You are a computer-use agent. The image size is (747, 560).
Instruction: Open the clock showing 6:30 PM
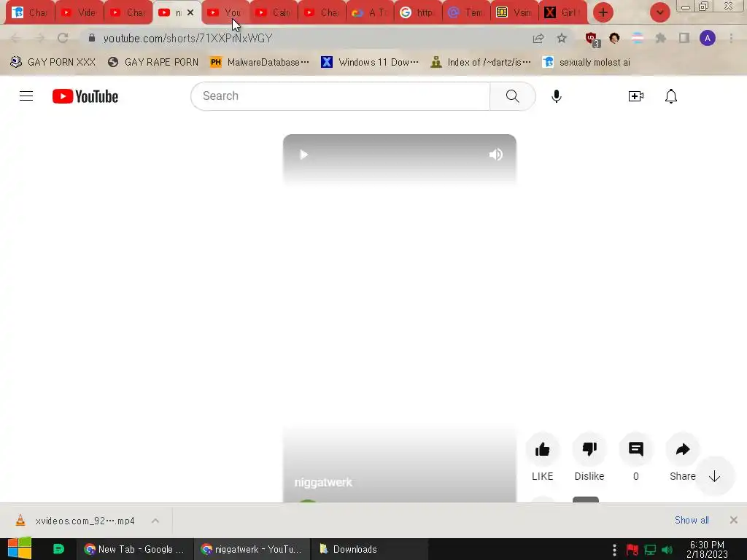tap(707, 549)
